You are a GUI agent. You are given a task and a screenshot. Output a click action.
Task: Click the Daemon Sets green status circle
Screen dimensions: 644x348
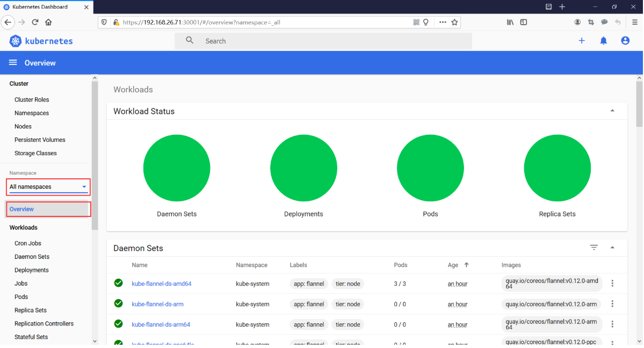pos(177,168)
